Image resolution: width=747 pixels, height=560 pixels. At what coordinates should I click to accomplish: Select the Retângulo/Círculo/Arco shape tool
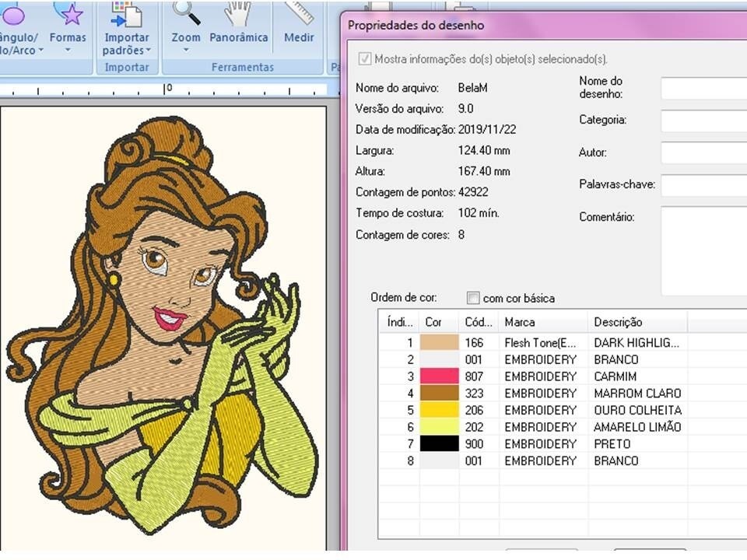coord(16,14)
